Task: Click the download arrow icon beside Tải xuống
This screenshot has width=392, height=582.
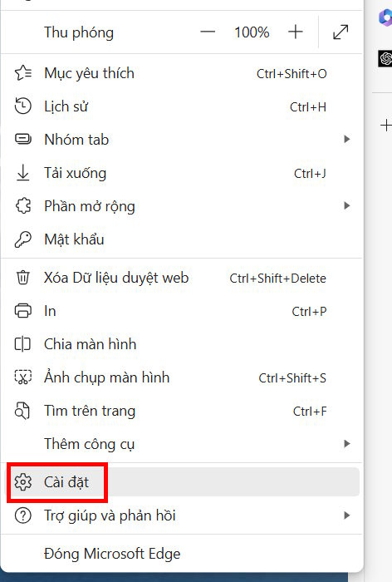Action: point(23,173)
